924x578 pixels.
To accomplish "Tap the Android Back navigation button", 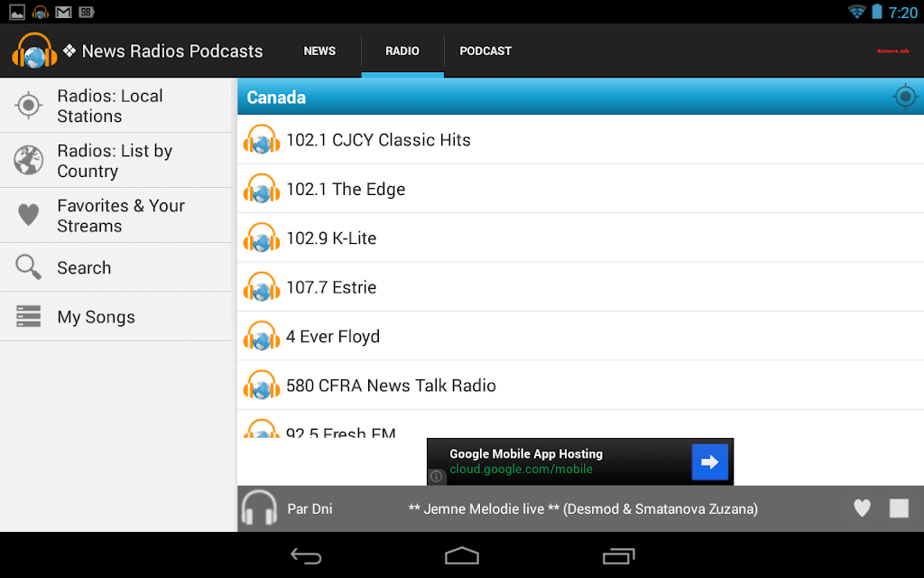I will pyautogui.click(x=306, y=555).
